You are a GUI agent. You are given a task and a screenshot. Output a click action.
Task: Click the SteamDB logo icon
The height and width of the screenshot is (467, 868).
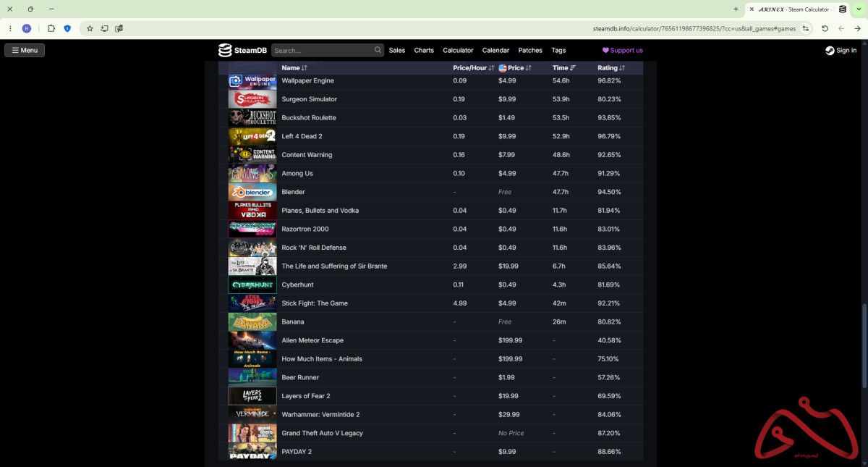click(225, 50)
